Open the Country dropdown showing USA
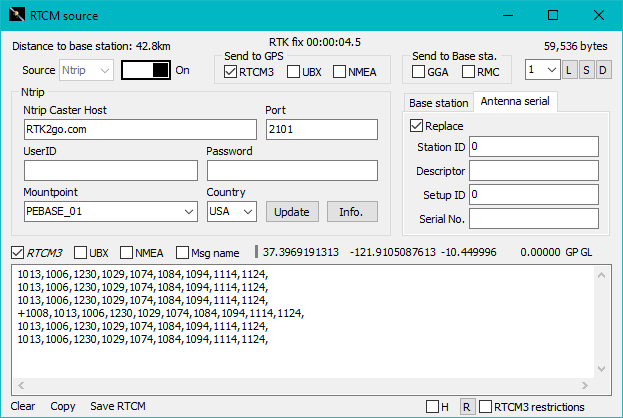 [232, 211]
